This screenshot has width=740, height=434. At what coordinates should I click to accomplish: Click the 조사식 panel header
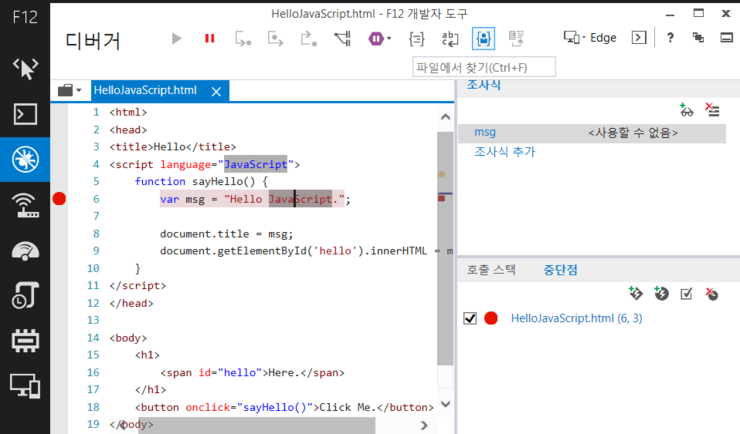pyautogui.click(x=484, y=85)
